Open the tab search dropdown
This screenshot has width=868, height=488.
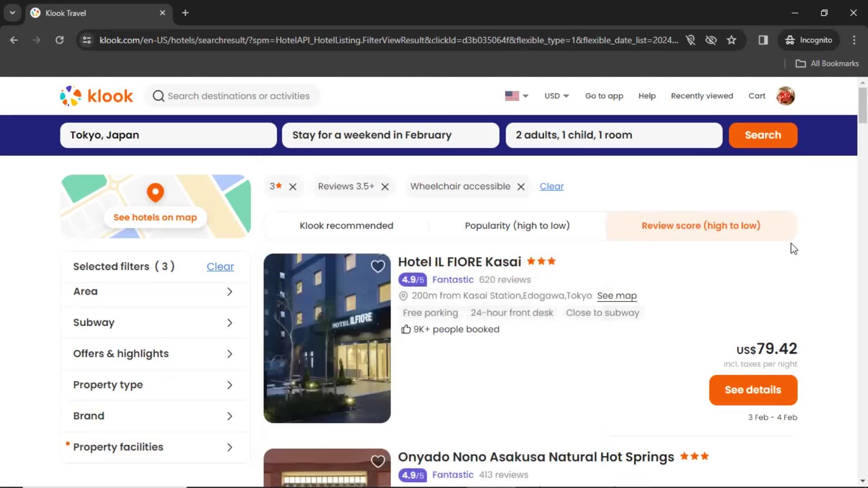pyautogui.click(x=12, y=13)
